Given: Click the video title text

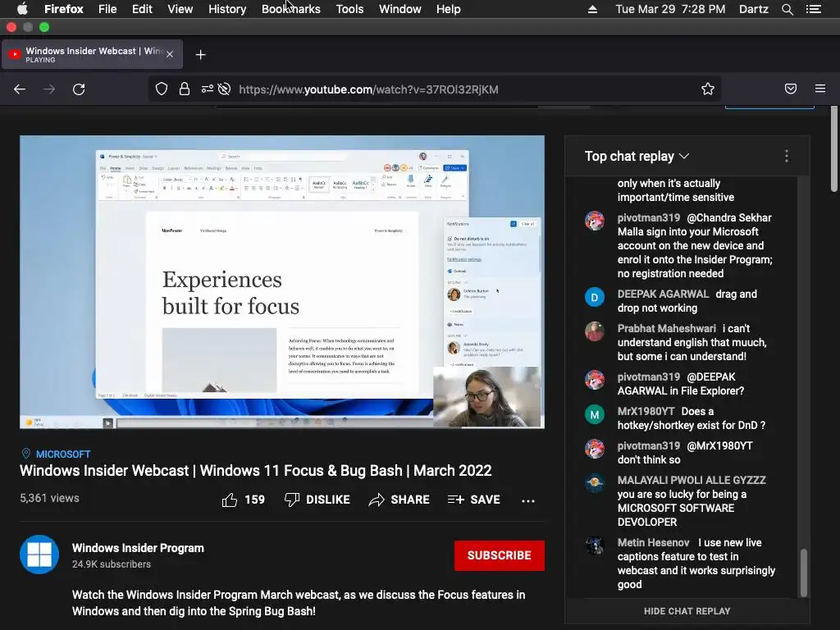Looking at the screenshot, I should (x=256, y=470).
